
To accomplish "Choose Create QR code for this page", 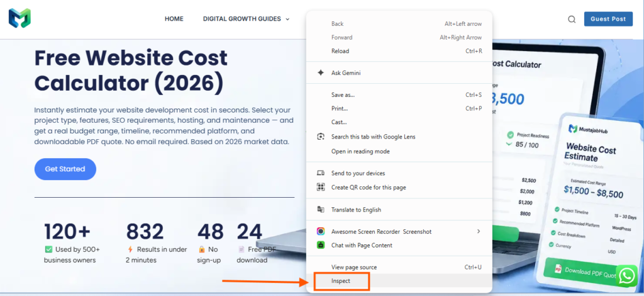I will [x=399, y=188].
